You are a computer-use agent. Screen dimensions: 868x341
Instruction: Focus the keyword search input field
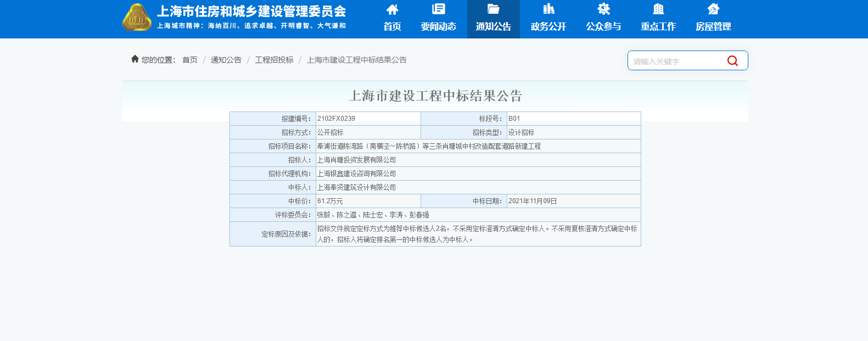tap(675, 61)
